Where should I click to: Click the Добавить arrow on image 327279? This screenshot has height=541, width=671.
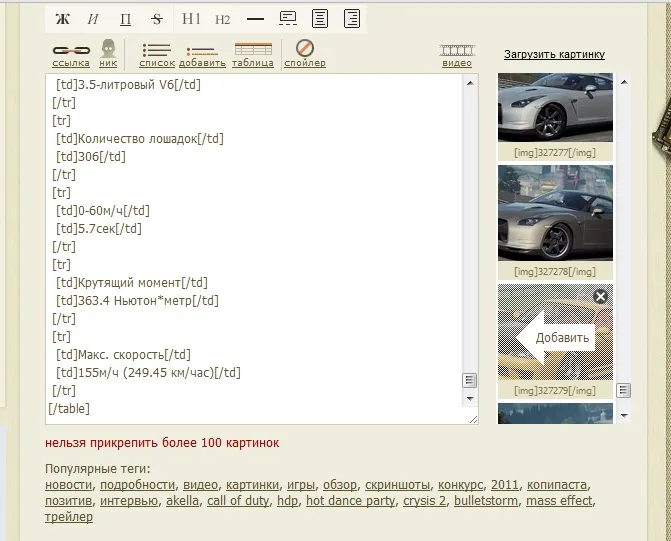pyautogui.click(x=555, y=337)
